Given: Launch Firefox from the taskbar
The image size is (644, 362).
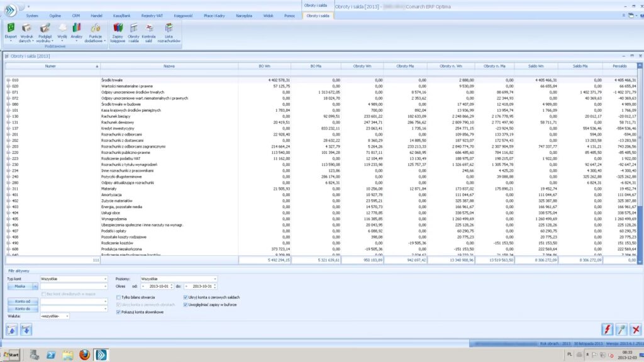Looking at the screenshot, I should coord(84,355).
